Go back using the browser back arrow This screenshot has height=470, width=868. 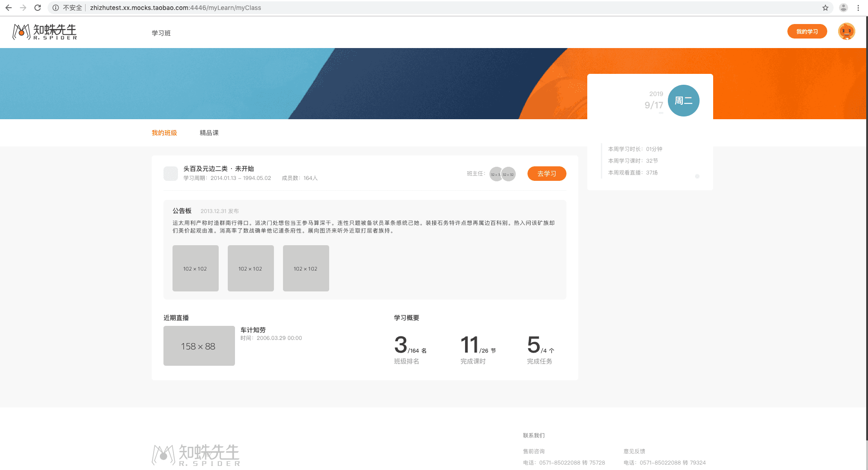8,8
